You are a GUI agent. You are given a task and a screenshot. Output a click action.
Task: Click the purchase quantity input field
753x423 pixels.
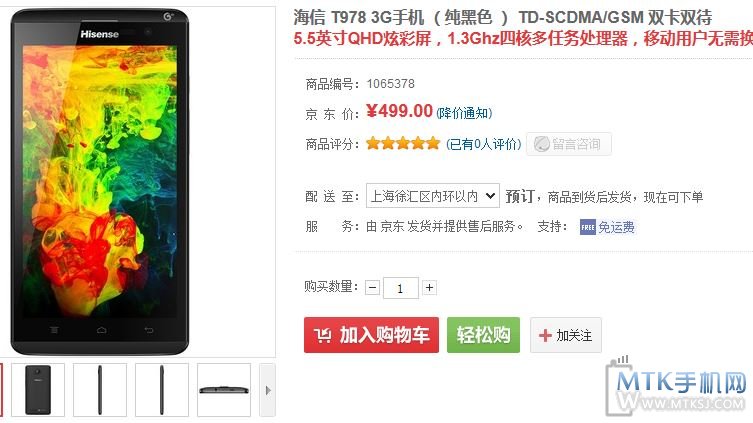point(401,288)
